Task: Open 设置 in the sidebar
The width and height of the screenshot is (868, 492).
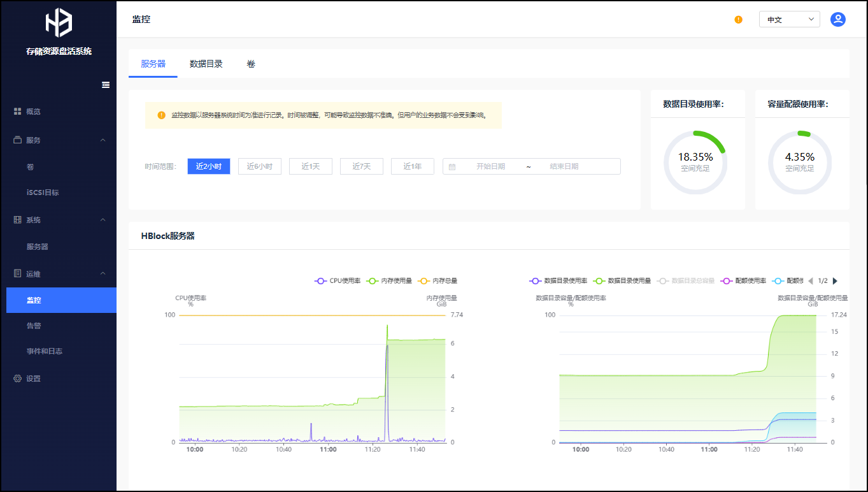Action: coord(33,379)
